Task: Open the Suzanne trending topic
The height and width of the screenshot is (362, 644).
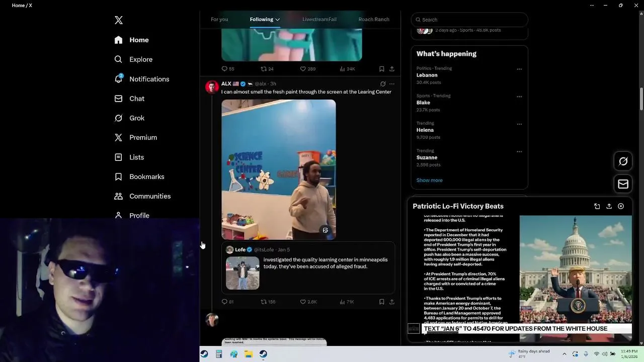Action: pos(427,157)
